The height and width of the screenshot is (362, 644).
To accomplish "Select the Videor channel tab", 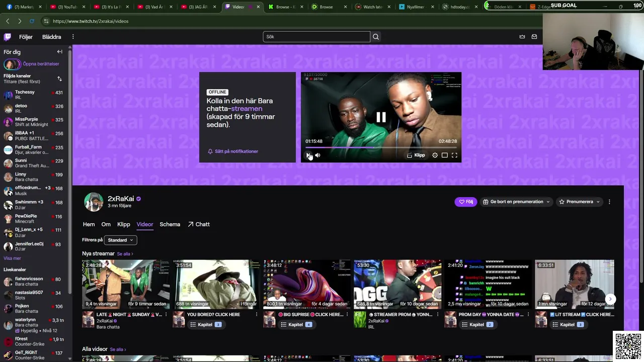I will [x=145, y=224].
